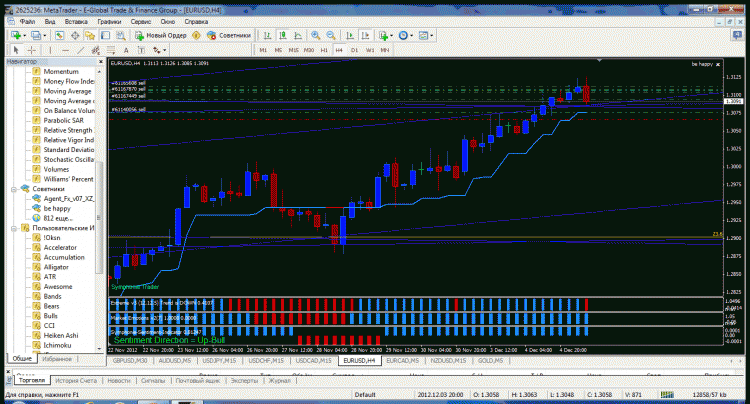
Task: Open the Arrows tool dropdown arrow
Action: (165, 50)
